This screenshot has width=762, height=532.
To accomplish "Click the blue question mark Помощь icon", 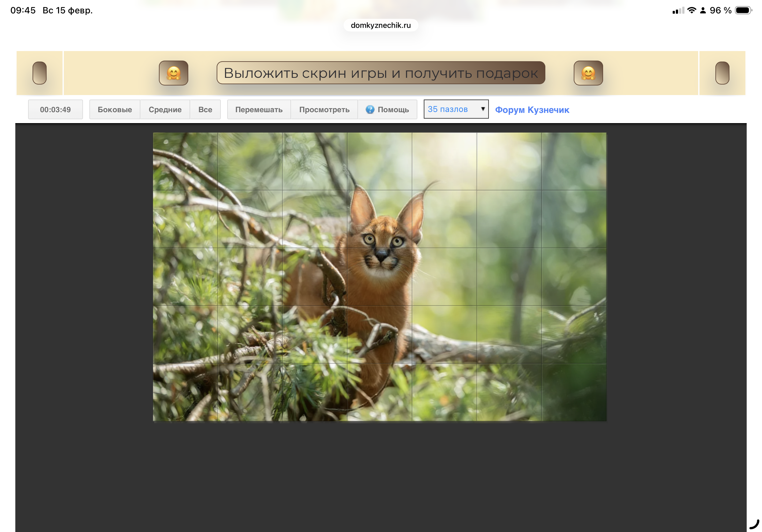I will pos(370,109).
